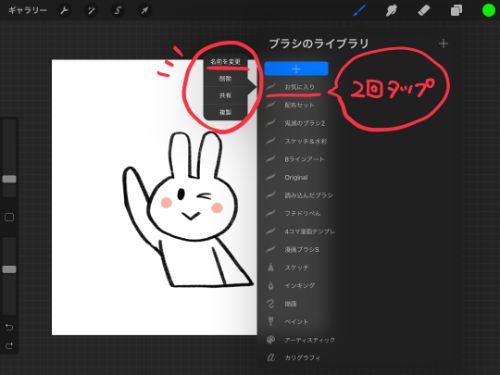Activate the Transform arrow tool
This screenshot has height=375, width=500.
(144, 11)
